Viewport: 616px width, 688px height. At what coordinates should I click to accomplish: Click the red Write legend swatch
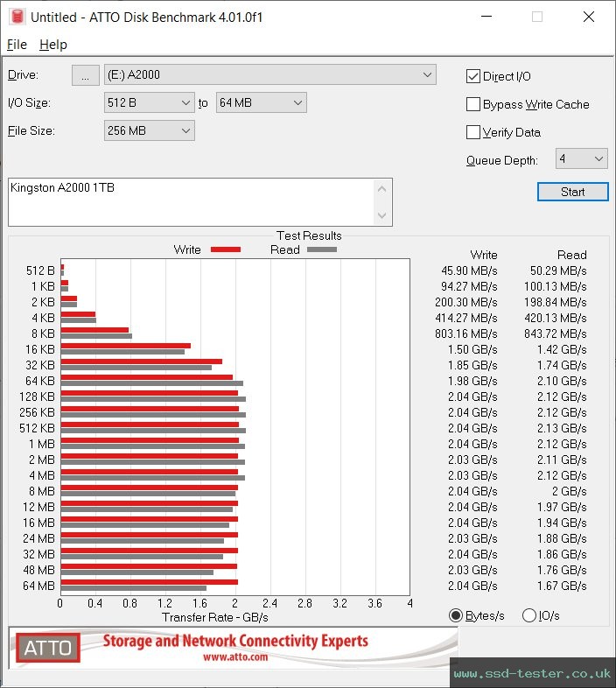click(226, 249)
